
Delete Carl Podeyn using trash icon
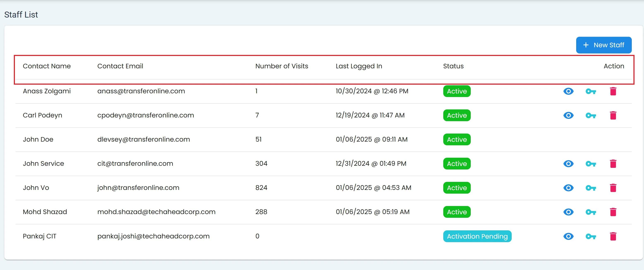613,116
